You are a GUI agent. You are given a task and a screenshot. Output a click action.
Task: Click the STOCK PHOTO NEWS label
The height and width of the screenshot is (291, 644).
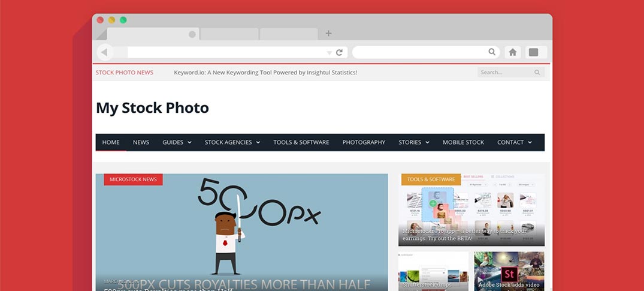point(125,73)
